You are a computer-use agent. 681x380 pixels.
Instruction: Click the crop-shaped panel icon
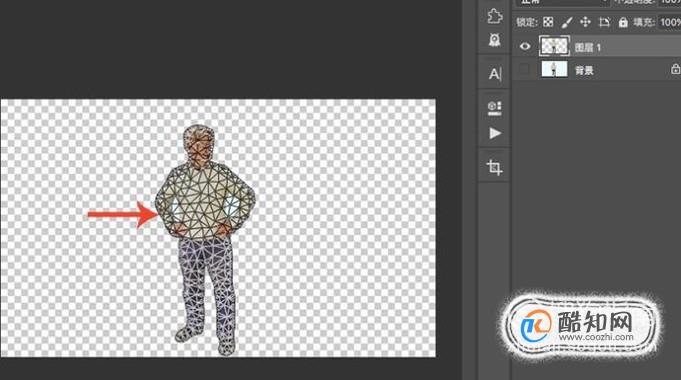tap(494, 167)
